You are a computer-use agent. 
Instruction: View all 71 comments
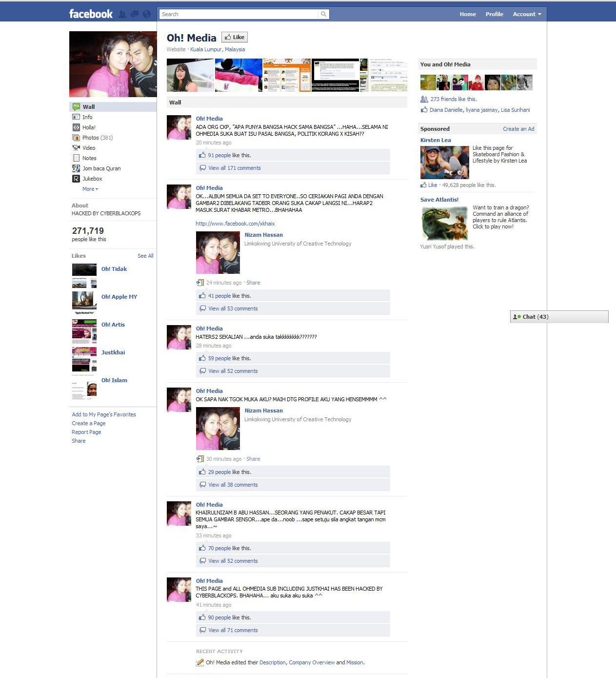[233, 630]
